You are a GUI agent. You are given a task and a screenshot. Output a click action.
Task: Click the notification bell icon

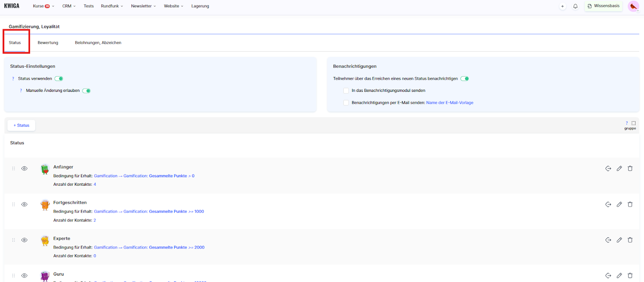point(575,6)
